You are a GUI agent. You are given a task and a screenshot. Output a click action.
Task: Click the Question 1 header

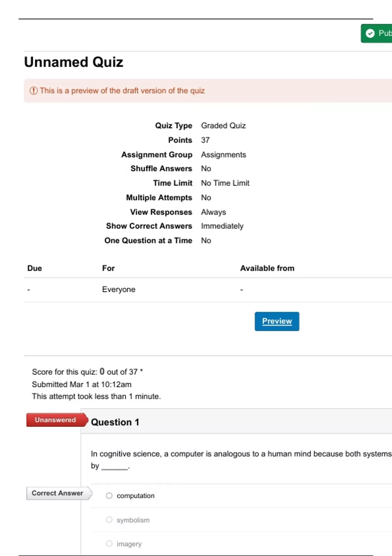115,422
